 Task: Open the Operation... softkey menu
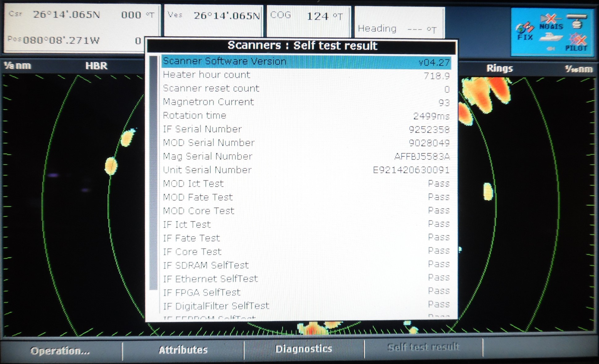point(60,350)
